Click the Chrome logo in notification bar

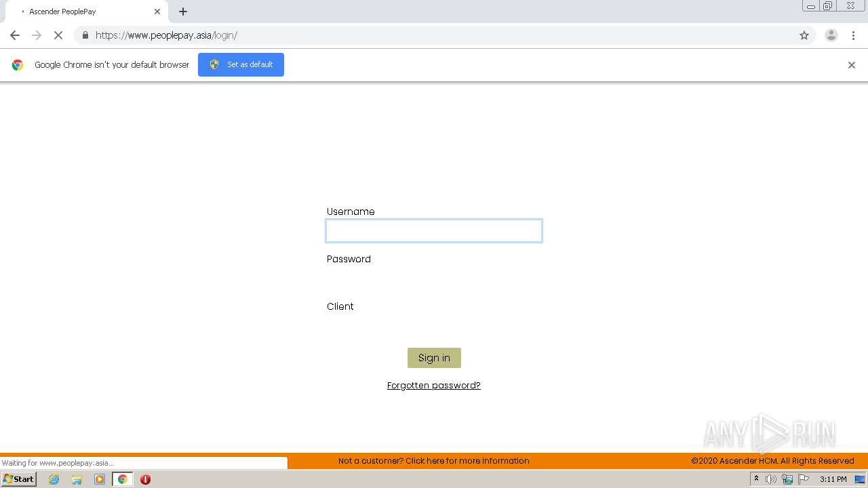[x=18, y=65]
